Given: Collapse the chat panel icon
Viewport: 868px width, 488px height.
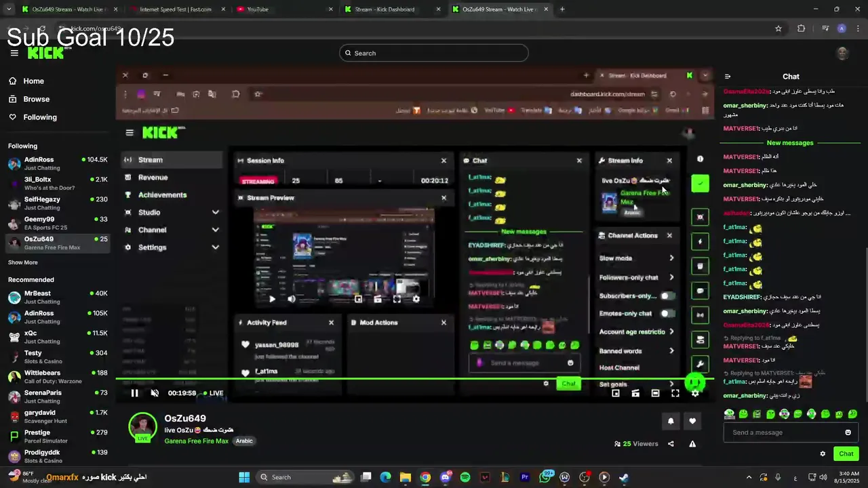Looking at the screenshot, I should pyautogui.click(x=728, y=77).
